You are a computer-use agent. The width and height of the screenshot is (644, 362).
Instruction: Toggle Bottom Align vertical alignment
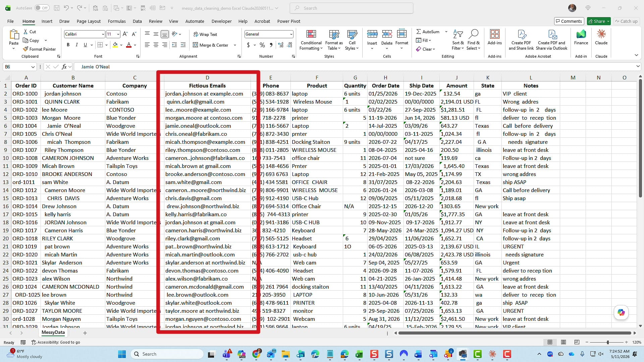coord(165,34)
